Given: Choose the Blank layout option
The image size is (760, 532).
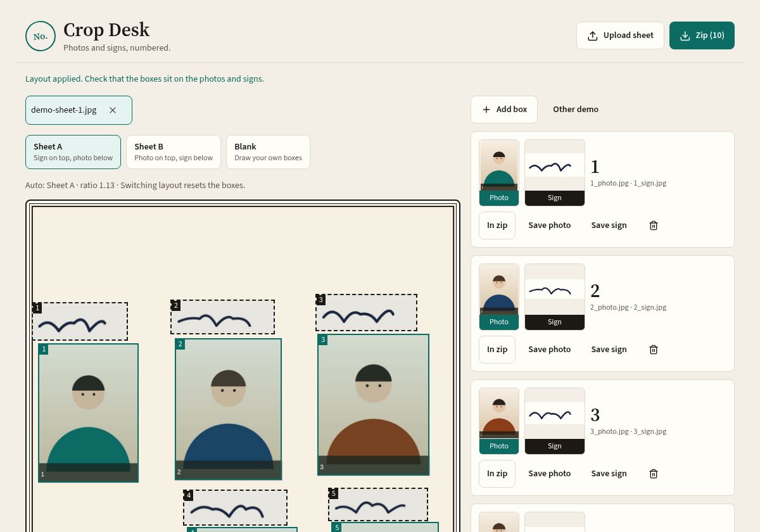Looking at the screenshot, I should (268, 152).
